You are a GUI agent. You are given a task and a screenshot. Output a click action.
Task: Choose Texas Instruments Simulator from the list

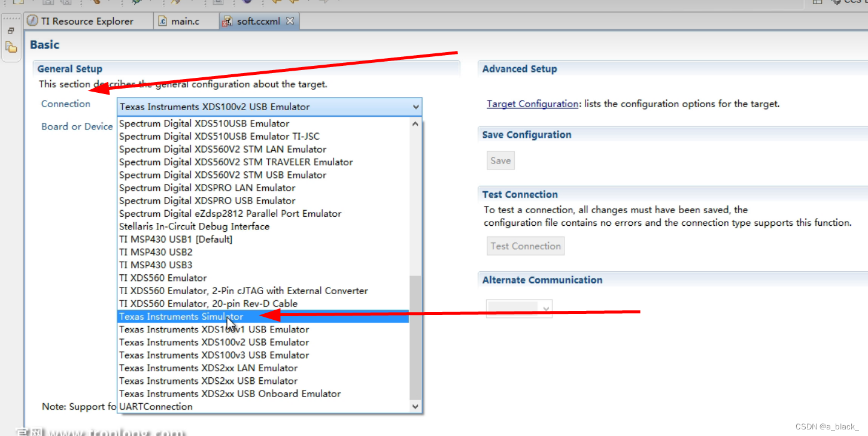click(x=263, y=316)
